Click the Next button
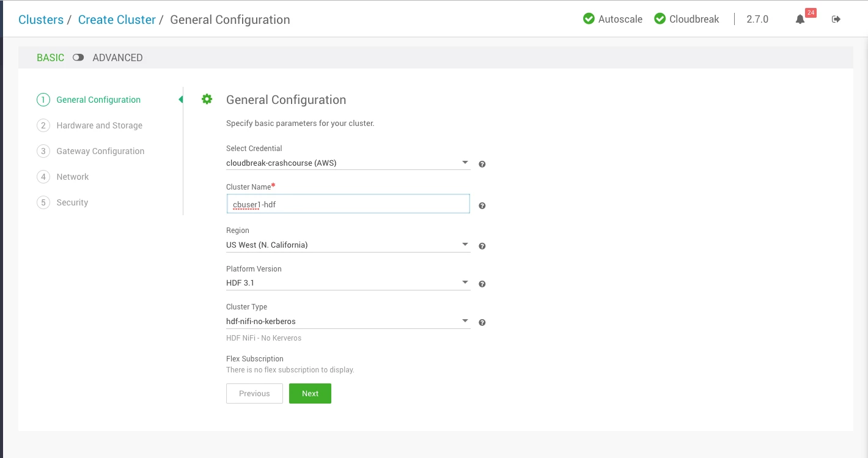This screenshot has height=458, width=868. (310, 393)
